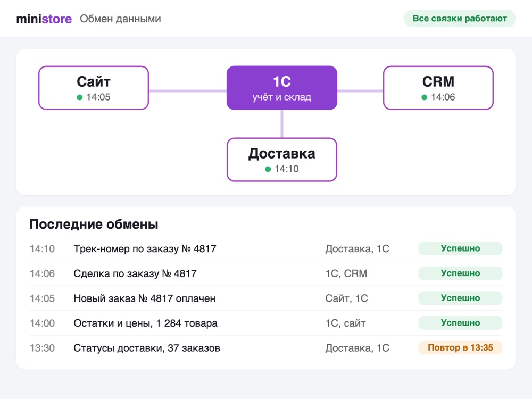Click the green status dot in Сайт card
532x399 pixels.
coord(80,97)
